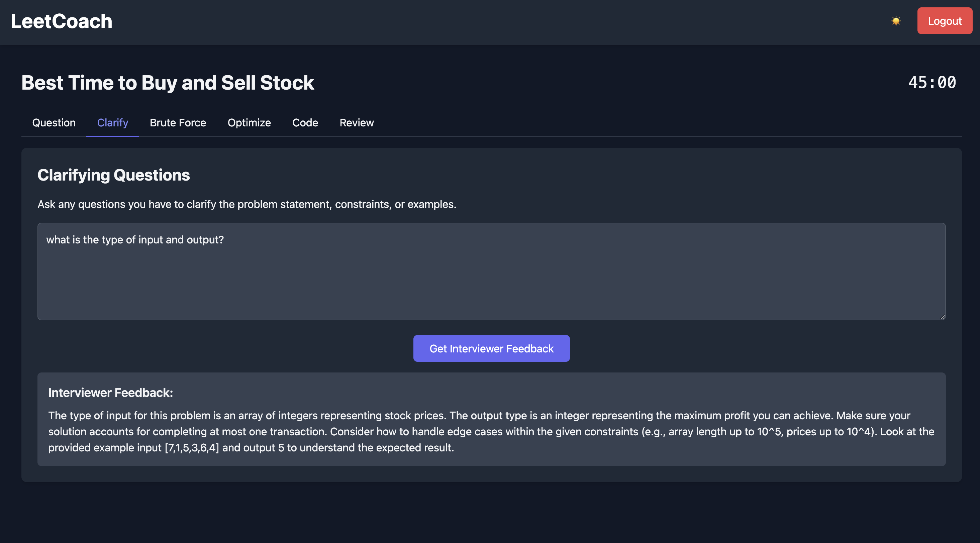Go to the Optimize tab
Viewport: 980px width, 543px height.
click(x=249, y=123)
